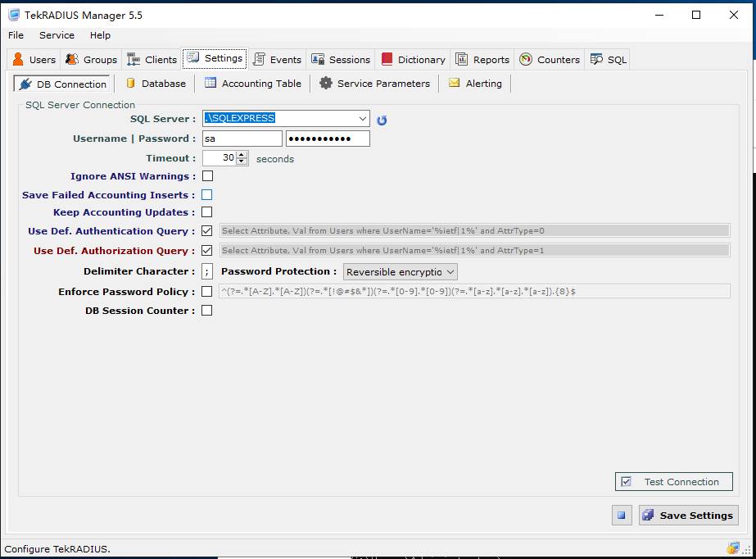Enable Save Failed Accounting Inserts
This screenshot has width=756, height=559.
click(x=207, y=195)
